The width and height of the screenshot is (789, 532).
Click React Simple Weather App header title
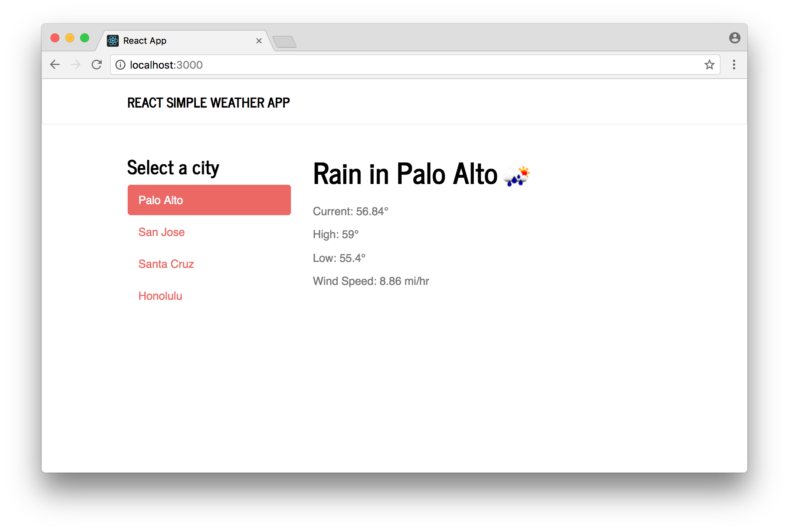[x=208, y=103]
